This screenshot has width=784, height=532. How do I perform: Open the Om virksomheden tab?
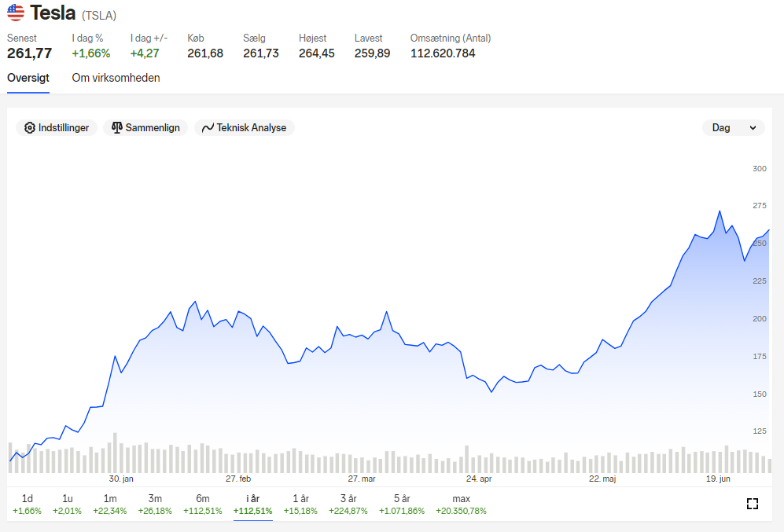pos(116,78)
